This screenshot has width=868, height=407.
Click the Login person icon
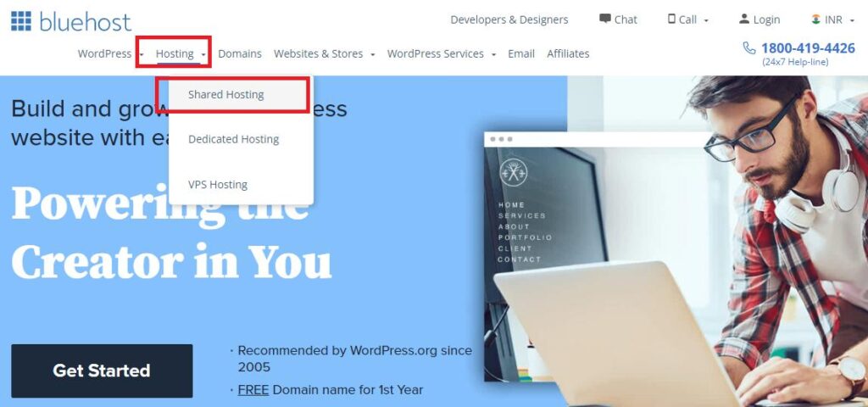(x=744, y=19)
